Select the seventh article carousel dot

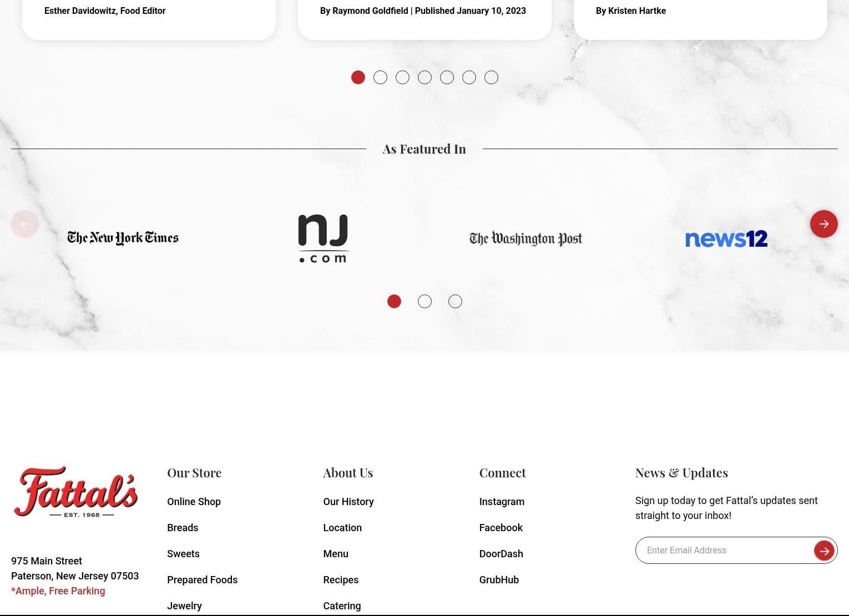491,78
